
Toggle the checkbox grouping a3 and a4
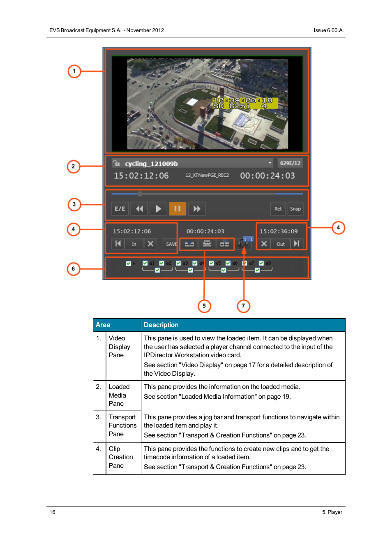coord(191,270)
